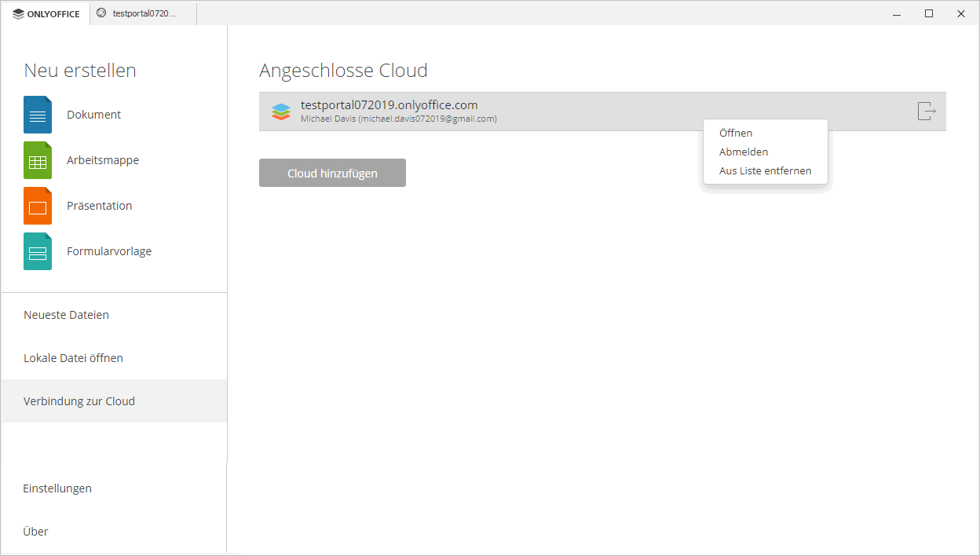Click the orange Präsentation icon
Screen dimensions: 980x556
(38, 206)
